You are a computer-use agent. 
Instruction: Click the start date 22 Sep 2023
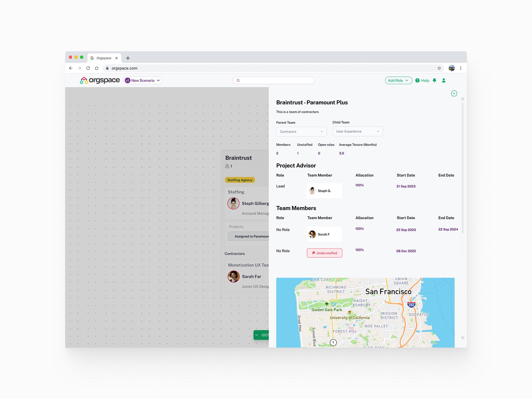click(406, 230)
